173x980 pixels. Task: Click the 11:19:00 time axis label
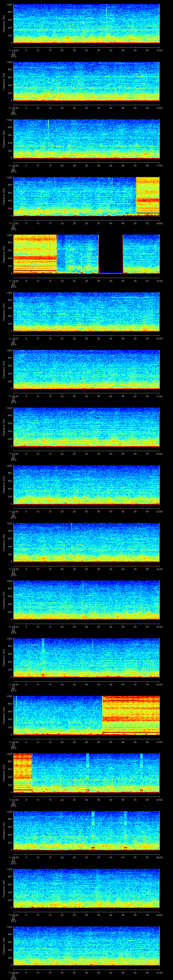click(x=13, y=339)
